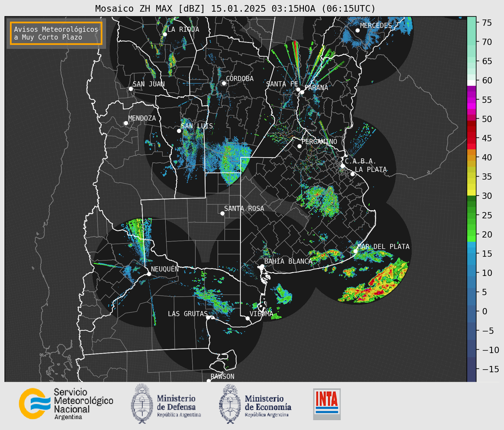Click the SANTA ROSA label
Screen dimensions: 504x430
[x=244, y=208]
